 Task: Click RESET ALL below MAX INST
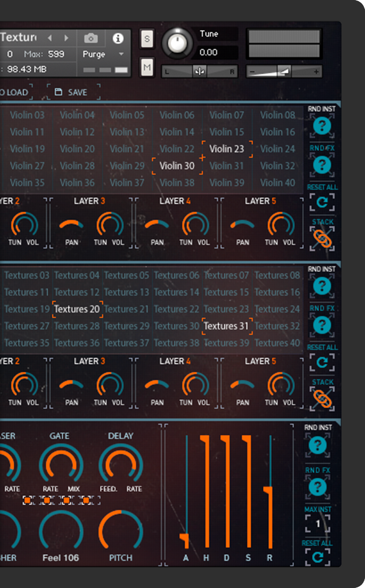[x=317, y=557]
